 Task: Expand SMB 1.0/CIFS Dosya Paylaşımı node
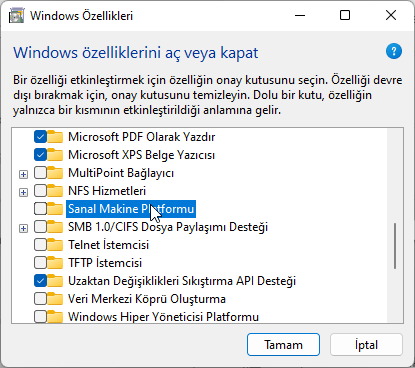[23, 228]
